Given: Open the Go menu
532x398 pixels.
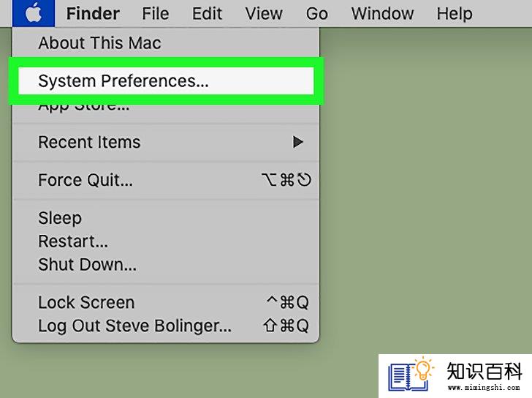Looking at the screenshot, I should click(317, 14).
